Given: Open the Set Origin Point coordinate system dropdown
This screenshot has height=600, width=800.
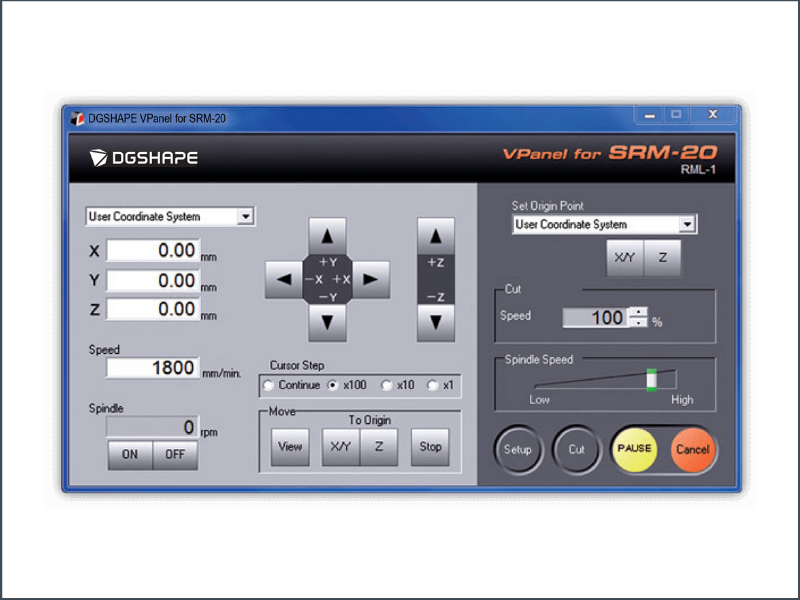Looking at the screenshot, I should (x=687, y=224).
